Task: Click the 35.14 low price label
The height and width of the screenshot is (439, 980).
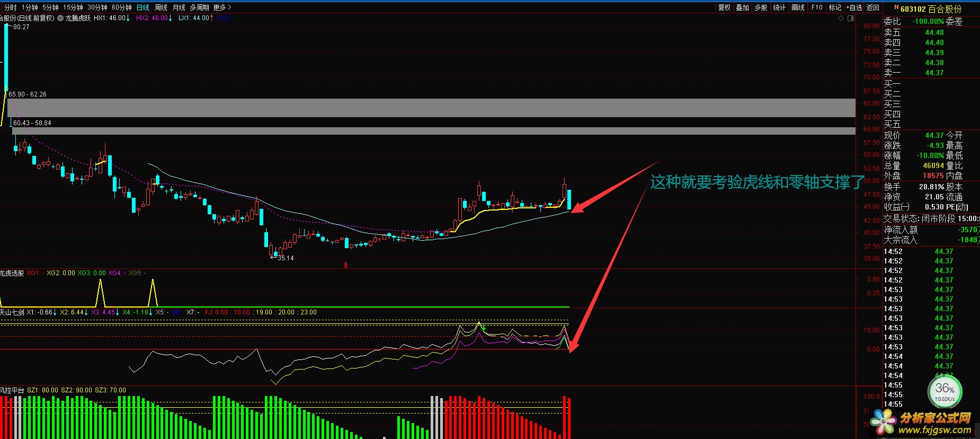Action: (x=286, y=258)
